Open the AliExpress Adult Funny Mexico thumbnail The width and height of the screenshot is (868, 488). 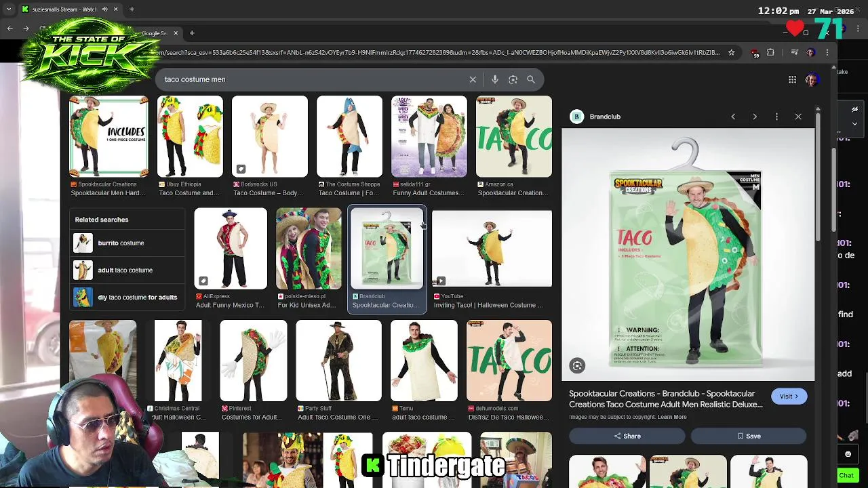231,249
